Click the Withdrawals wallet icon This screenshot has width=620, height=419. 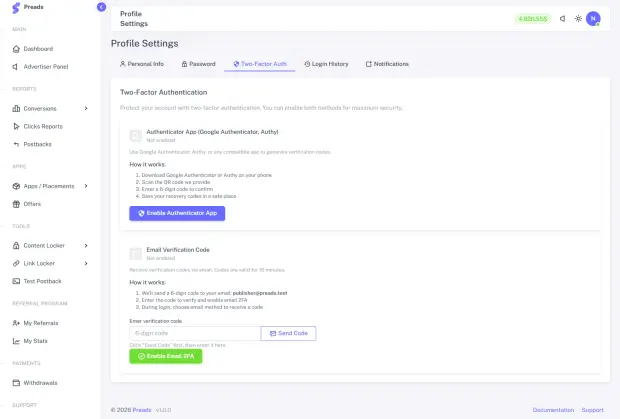(16, 383)
